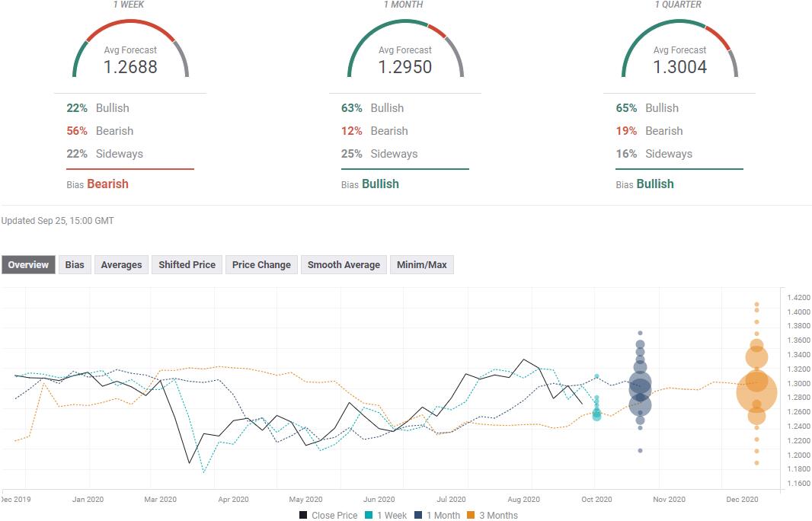Viewport: 812px width, 521px height.
Task: Click the 1 Week Bearish bias label
Action: pyautogui.click(x=107, y=184)
